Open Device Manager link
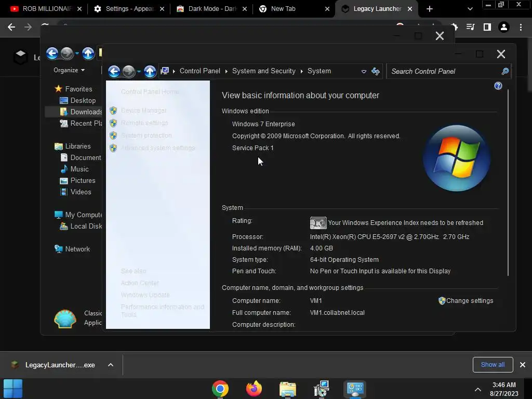 coord(143,111)
